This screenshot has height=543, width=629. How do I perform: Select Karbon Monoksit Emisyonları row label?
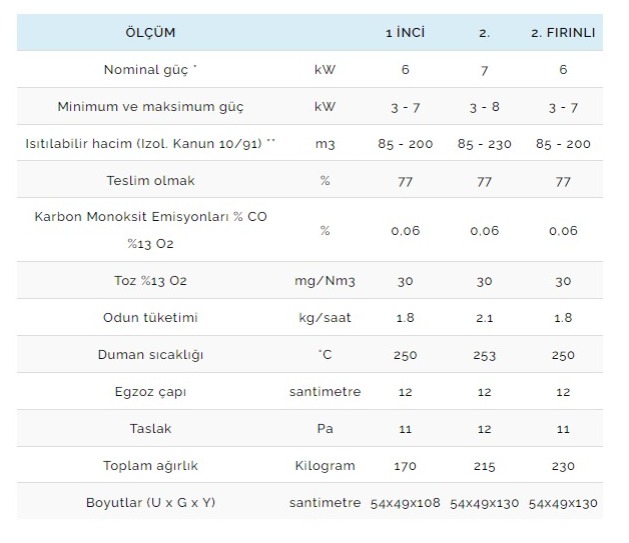click(150, 217)
